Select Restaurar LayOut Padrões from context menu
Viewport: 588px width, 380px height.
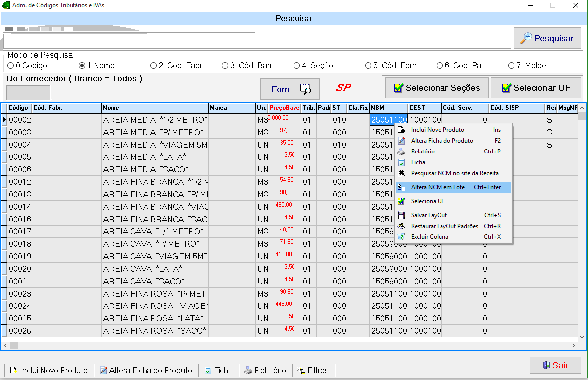tap(444, 226)
